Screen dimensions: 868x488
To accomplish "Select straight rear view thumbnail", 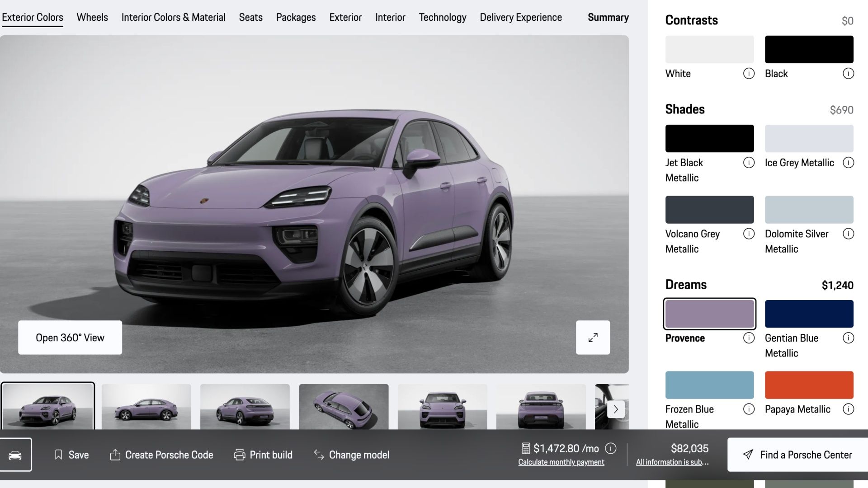I will [x=541, y=407].
